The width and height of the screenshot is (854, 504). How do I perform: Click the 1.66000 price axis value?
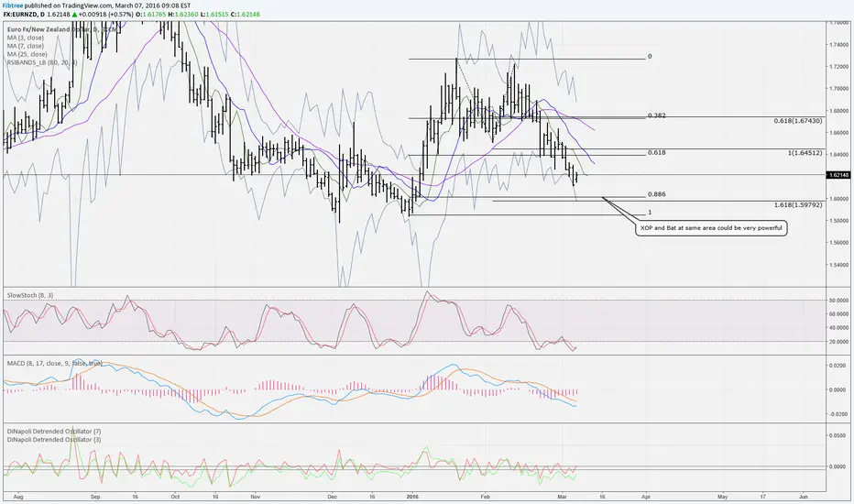tap(839, 132)
